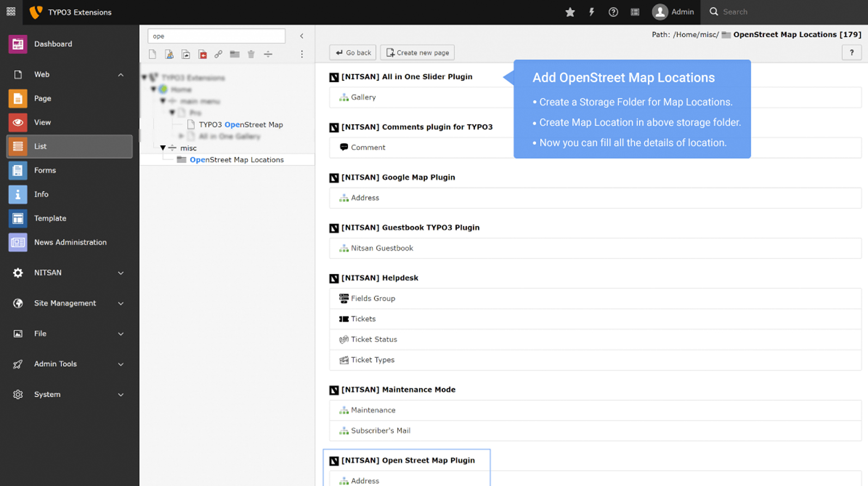Image resolution: width=868 pixels, height=486 pixels.
Task: Click the application grid menu icon
Action: (11, 12)
